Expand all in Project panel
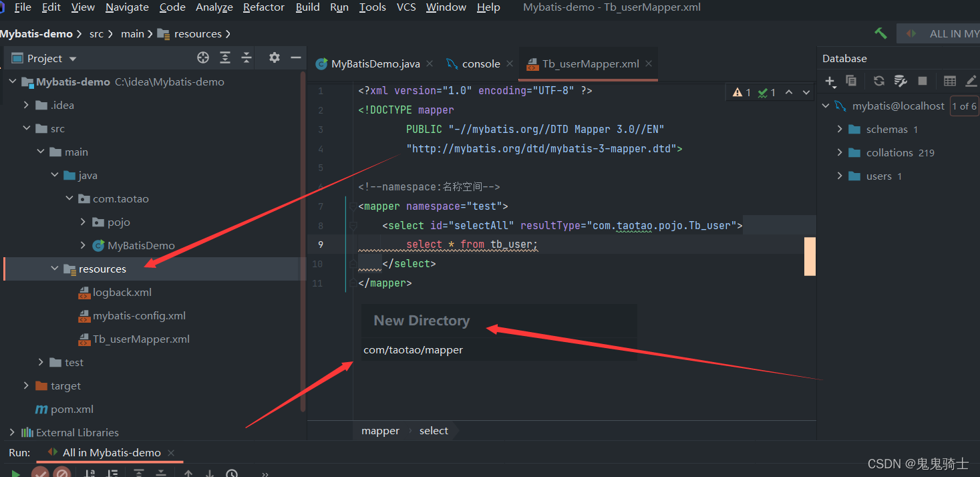The width and height of the screenshot is (980, 477). [225, 58]
